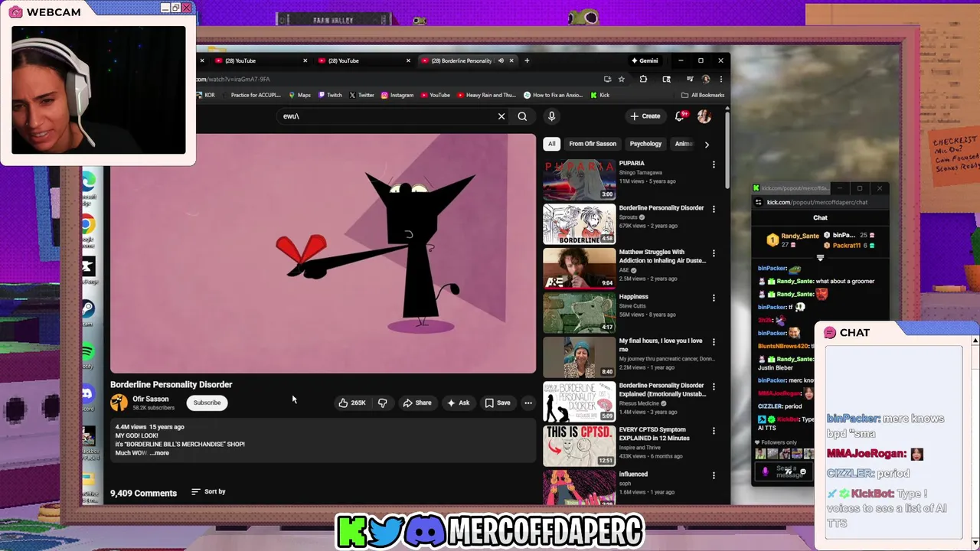Open the Instagram bookmark
Viewport: 980px width, 551px height.
click(397, 95)
